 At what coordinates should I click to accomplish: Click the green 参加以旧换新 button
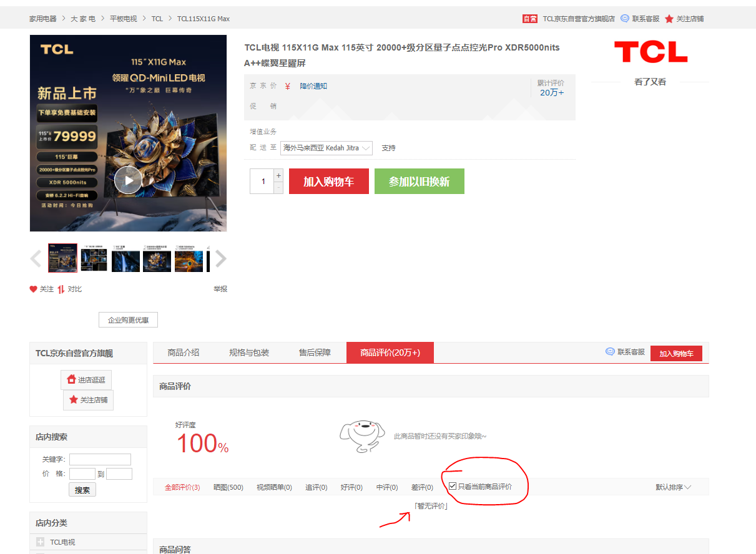(x=420, y=182)
